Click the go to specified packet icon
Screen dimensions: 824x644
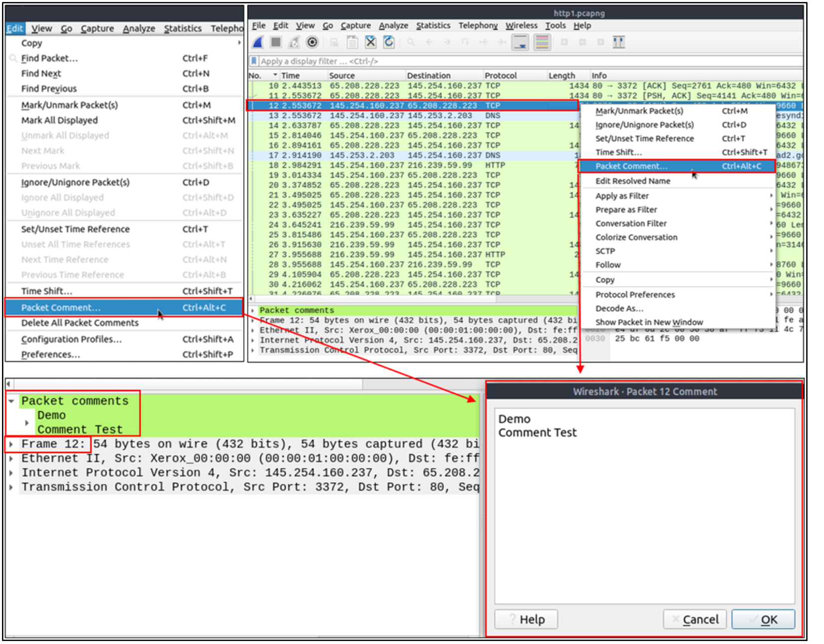point(465,42)
